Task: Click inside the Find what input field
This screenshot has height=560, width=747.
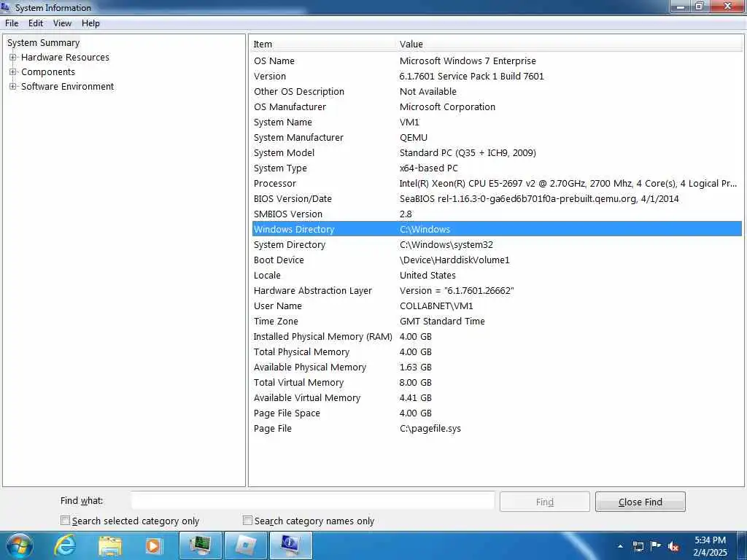Action: click(313, 502)
